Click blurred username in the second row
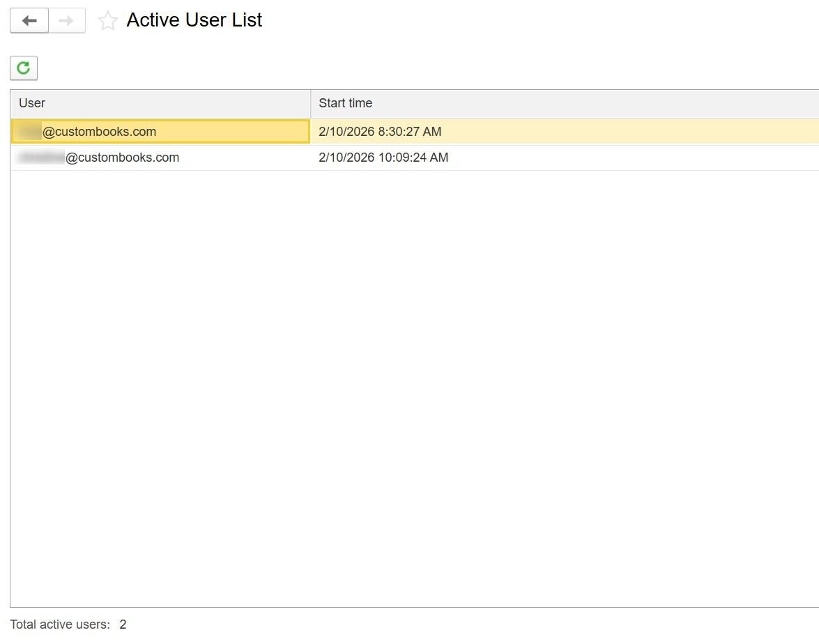 click(42, 158)
